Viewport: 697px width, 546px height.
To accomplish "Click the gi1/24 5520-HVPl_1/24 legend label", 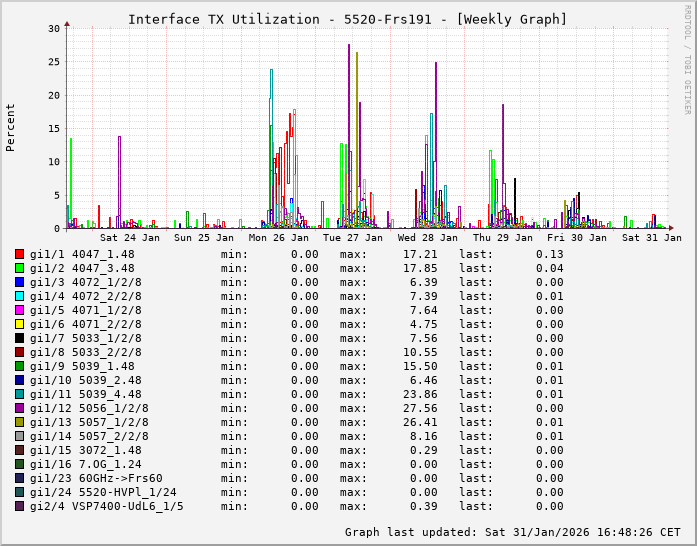I will [x=103, y=492].
